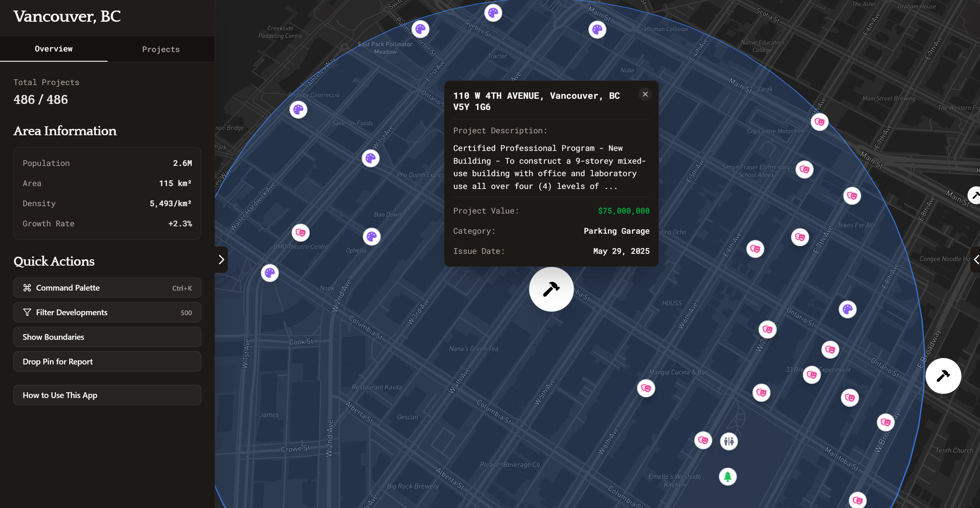Open Filter Developments
Image resolution: width=980 pixels, height=508 pixels.
(x=107, y=313)
